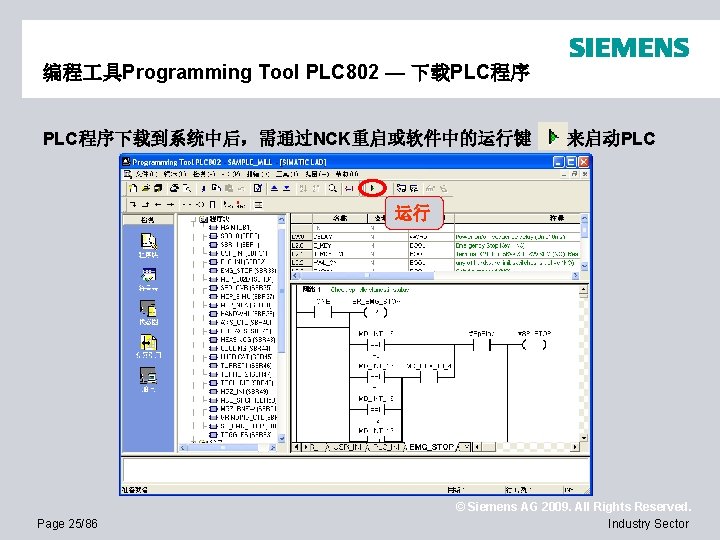
Task: Open the 帮助 Help menu
Action: pyautogui.click(x=347, y=174)
